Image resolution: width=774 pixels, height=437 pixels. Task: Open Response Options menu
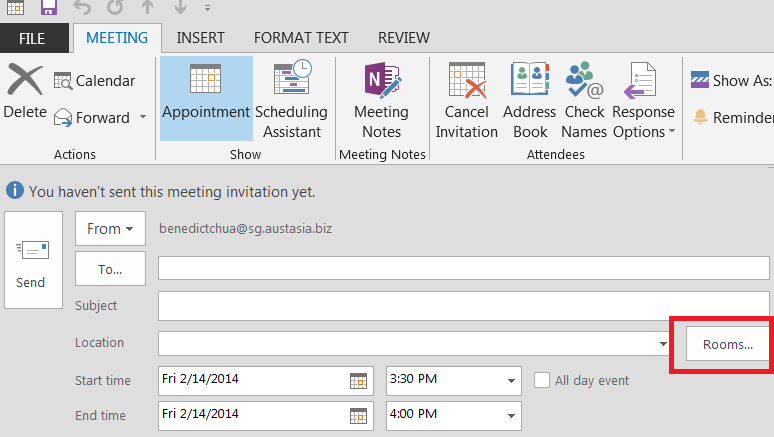pyautogui.click(x=643, y=98)
